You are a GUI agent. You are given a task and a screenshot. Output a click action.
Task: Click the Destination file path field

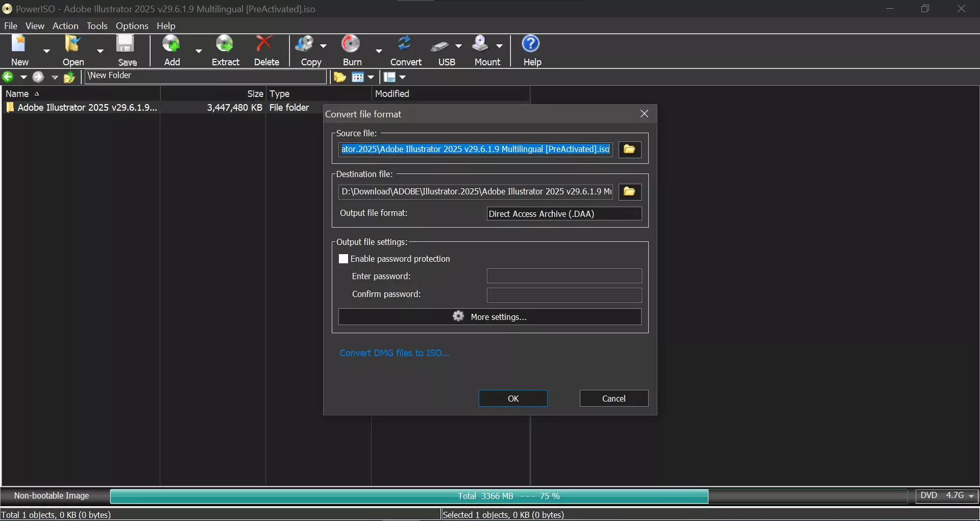(x=475, y=191)
